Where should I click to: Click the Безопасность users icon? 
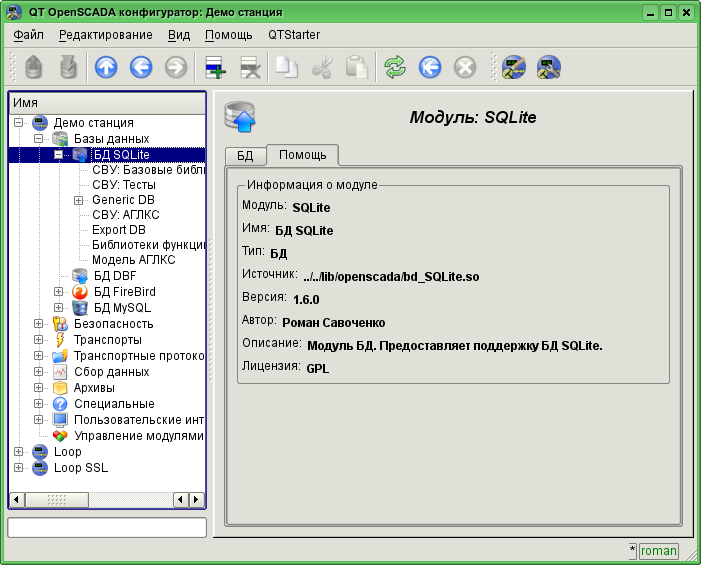60,324
